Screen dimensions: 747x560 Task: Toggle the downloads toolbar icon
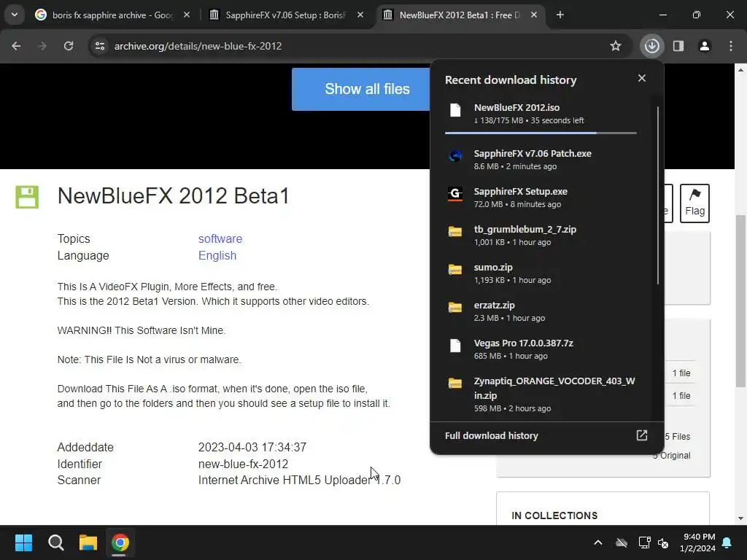point(651,46)
